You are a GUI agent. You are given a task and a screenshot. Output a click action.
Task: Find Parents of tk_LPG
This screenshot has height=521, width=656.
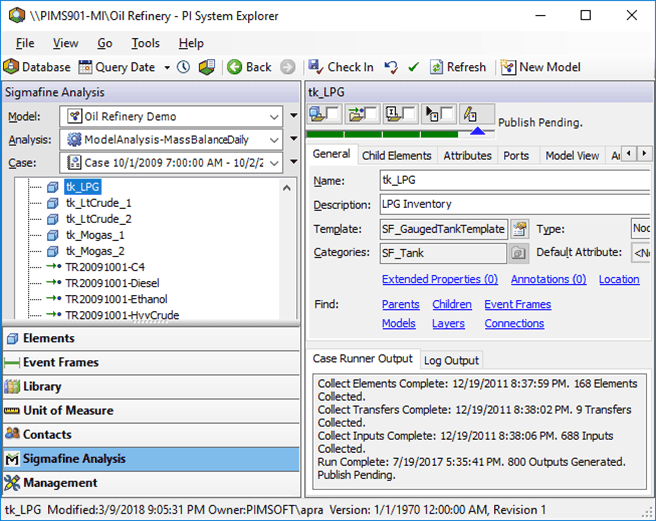[400, 304]
